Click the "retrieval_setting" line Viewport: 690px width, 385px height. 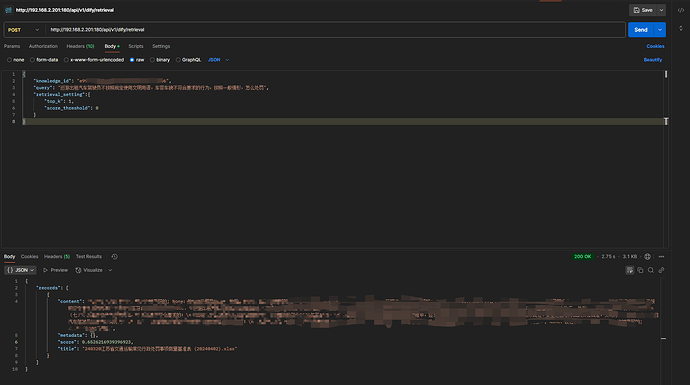pyautogui.click(x=62, y=94)
